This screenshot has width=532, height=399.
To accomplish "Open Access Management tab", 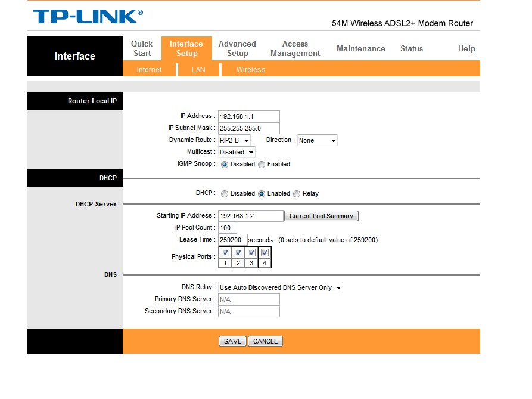I will point(295,48).
